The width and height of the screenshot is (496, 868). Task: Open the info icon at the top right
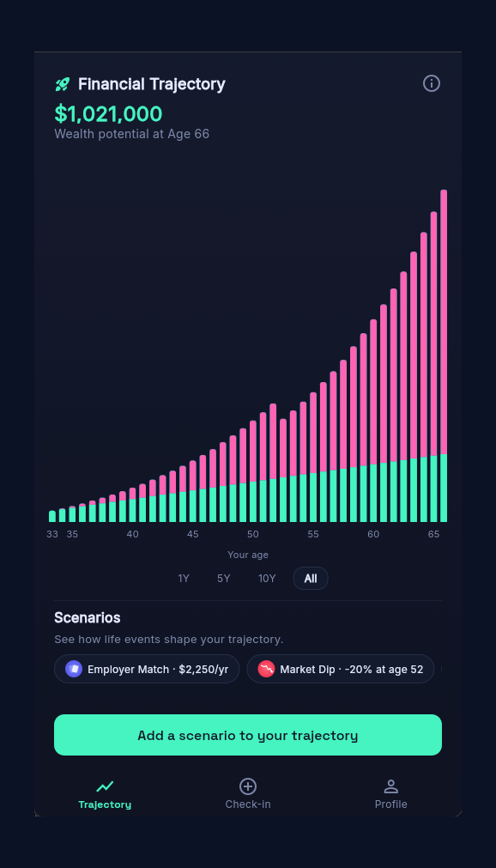[432, 83]
